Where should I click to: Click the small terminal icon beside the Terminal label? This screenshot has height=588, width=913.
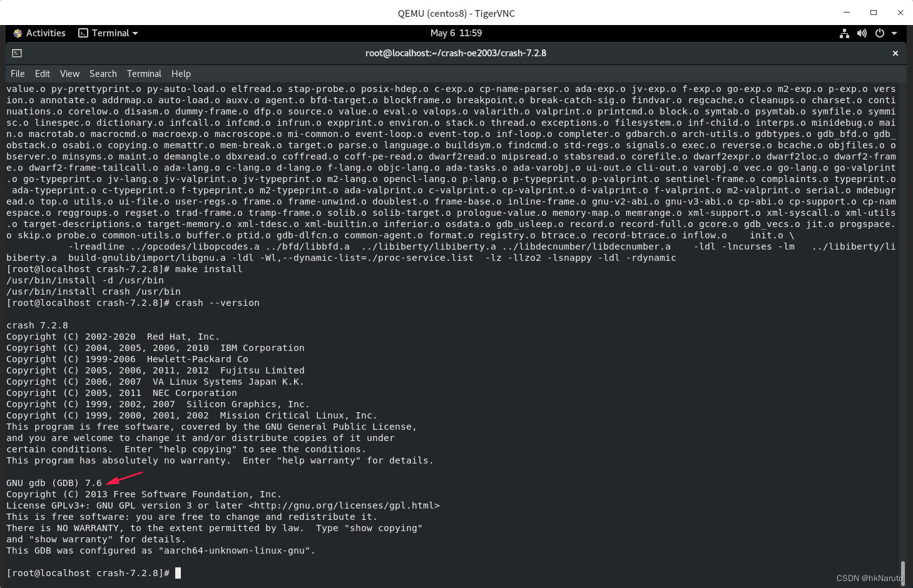click(82, 33)
